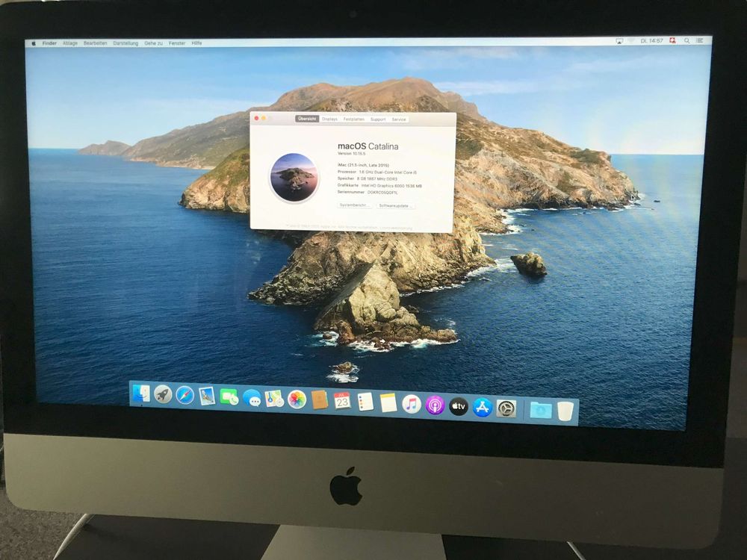This screenshot has height=560, width=747.
Task: Open the Darstellung menu
Action: click(x=125, y=43)
